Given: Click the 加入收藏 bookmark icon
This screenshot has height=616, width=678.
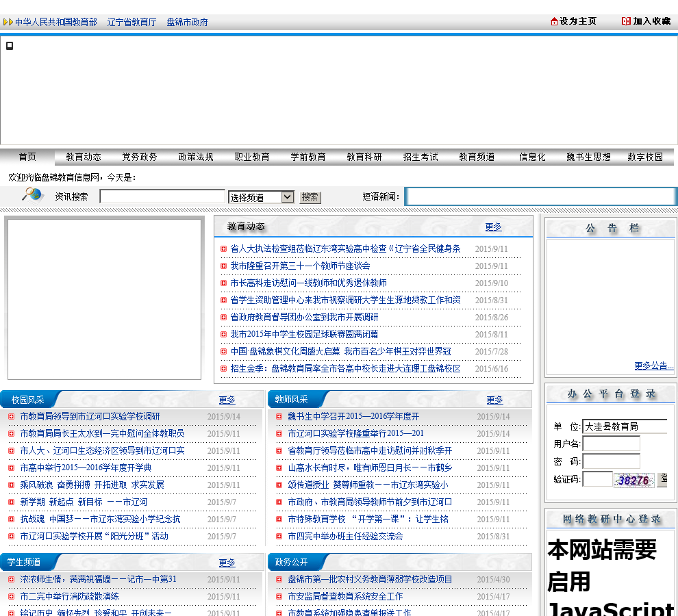Looking at the screenshot, I should 626,21.
